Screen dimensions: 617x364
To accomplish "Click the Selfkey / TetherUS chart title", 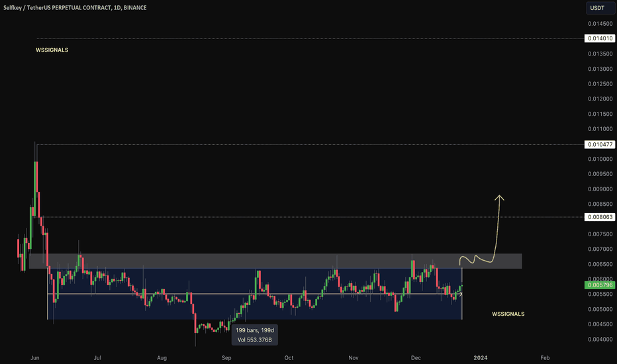I will (75, 7).
